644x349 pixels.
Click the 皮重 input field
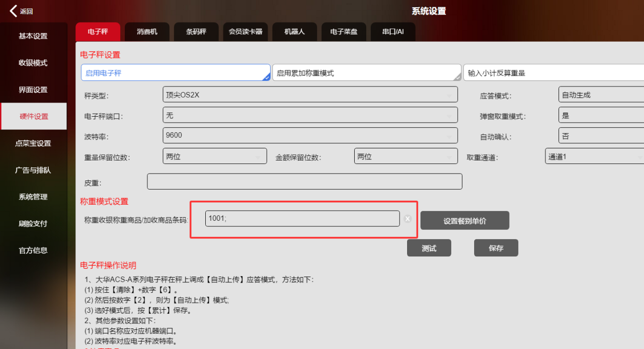pyautogui.click(x=304, y=182)
